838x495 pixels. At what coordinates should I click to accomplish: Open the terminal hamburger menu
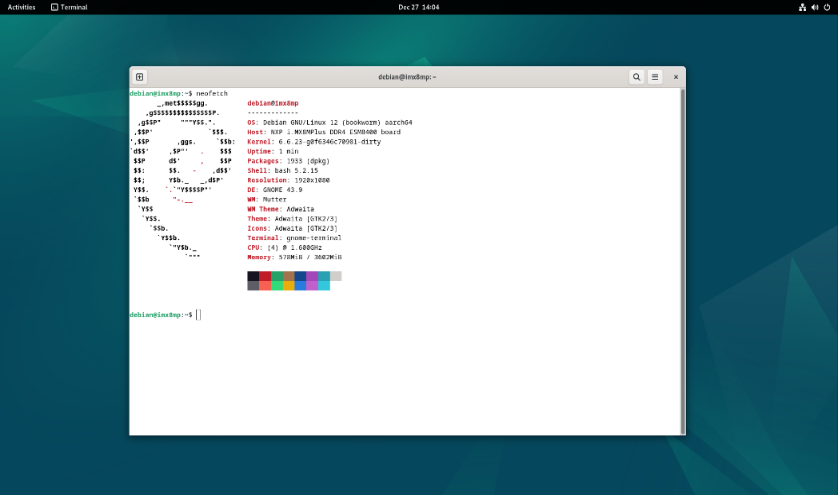click(655, 77)
